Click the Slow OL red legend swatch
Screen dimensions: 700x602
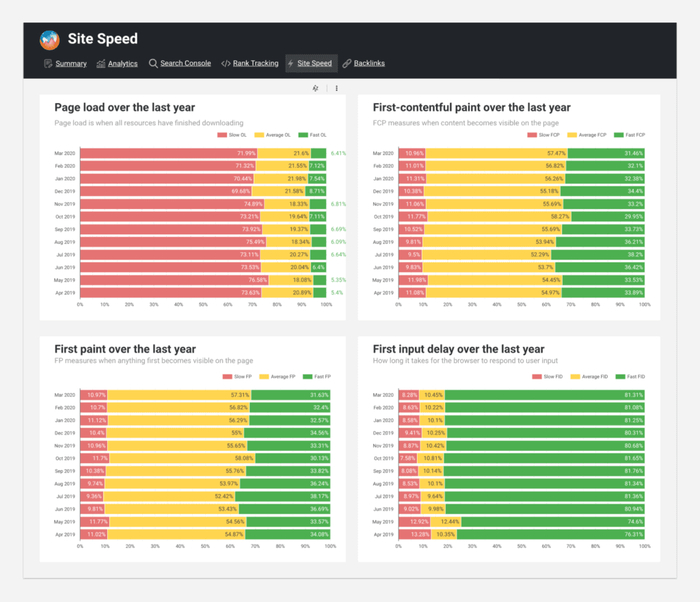click(222, 135)
